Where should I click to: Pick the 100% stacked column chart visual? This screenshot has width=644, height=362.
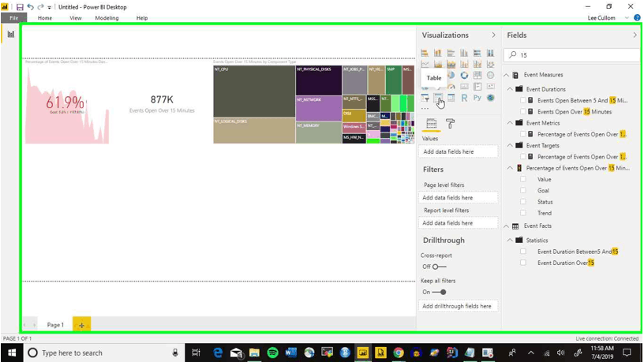(x=490, y=53)
